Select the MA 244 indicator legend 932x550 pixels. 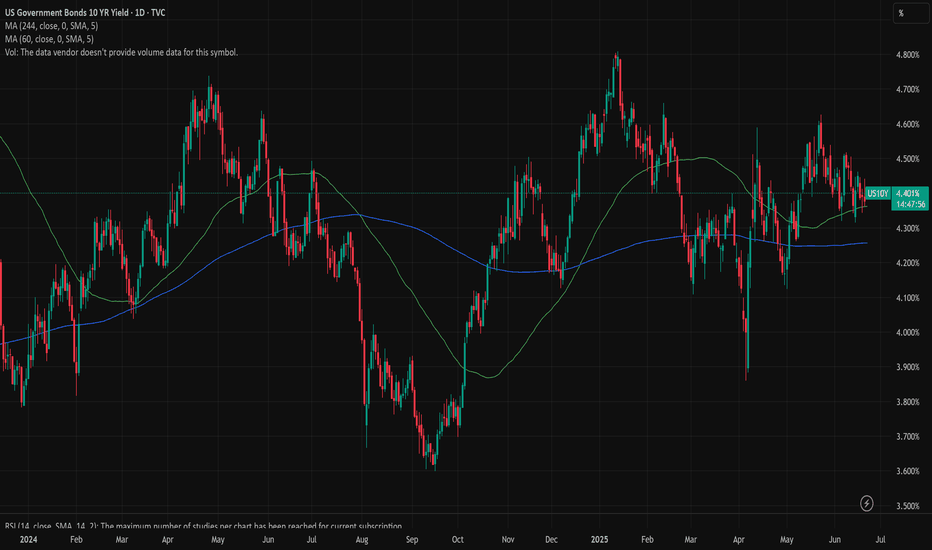click(52, 26)
